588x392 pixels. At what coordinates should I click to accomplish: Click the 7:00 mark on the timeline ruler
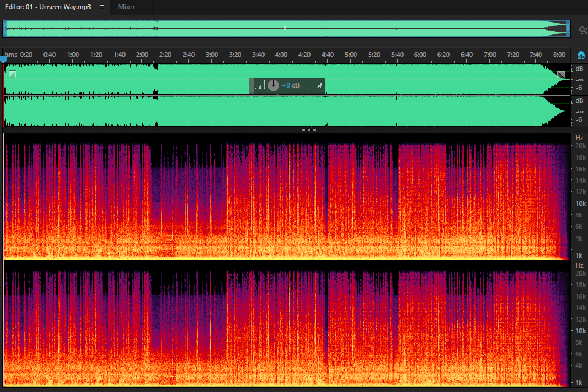pos(490,55)
